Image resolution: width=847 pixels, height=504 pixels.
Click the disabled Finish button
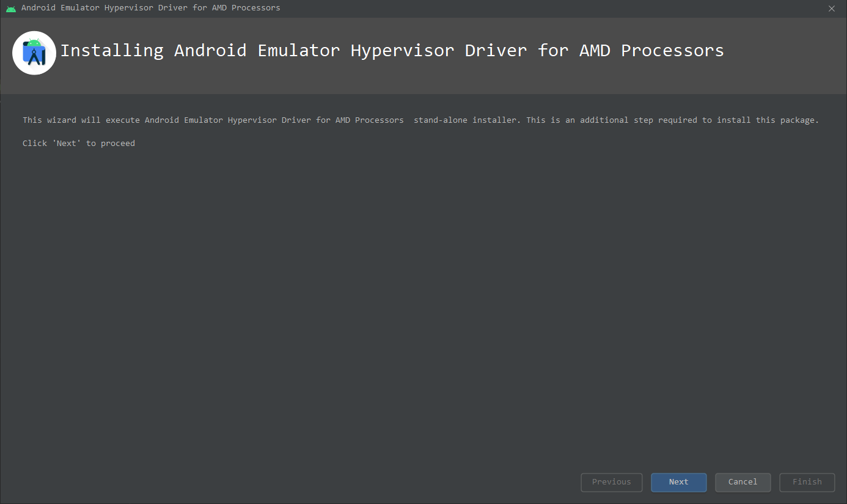(x=807, y=482)
